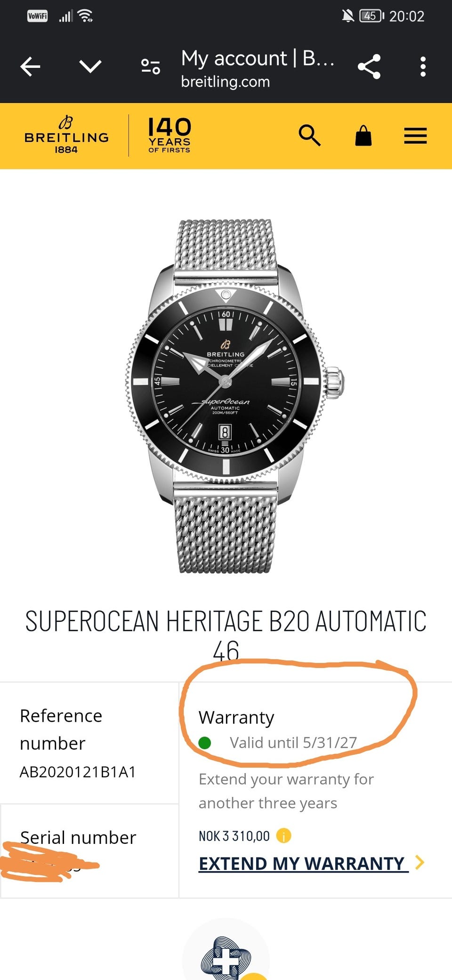Tap the battery indicator in status bar
452x980 pixels.
(371, 16)
